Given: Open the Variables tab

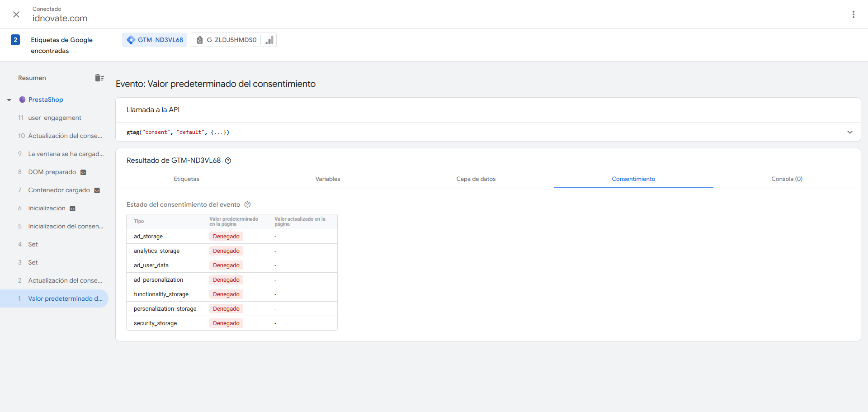Looking at the screenshot, I should click(x=328, y=179).
